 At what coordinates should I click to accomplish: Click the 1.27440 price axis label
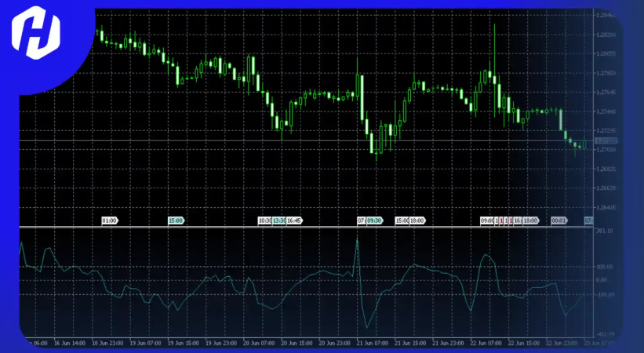pyautogui.click(x=606, y=111)
